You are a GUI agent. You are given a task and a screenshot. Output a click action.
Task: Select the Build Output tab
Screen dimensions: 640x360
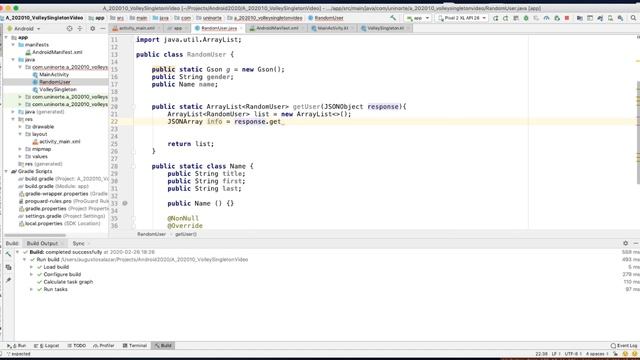(42, 243)
